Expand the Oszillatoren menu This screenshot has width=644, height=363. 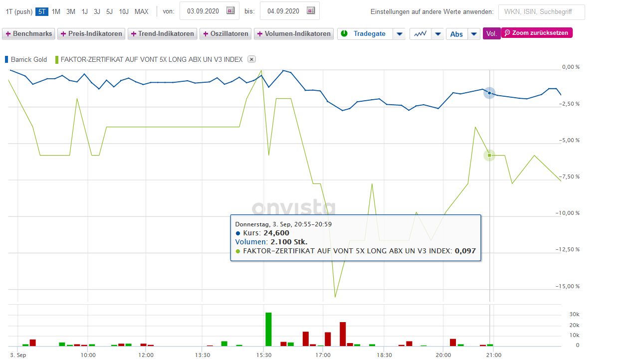click(225, 34)
